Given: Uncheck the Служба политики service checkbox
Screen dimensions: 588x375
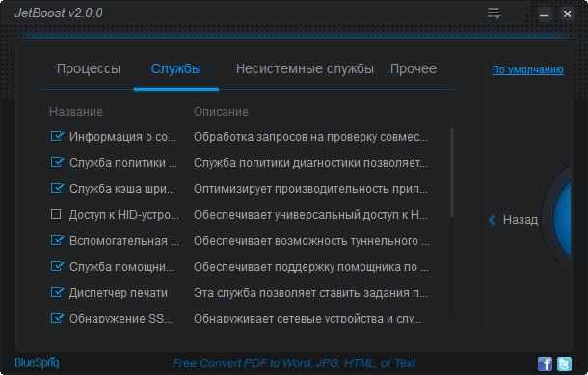Looking at the screenshot, I should click(57, 162).
